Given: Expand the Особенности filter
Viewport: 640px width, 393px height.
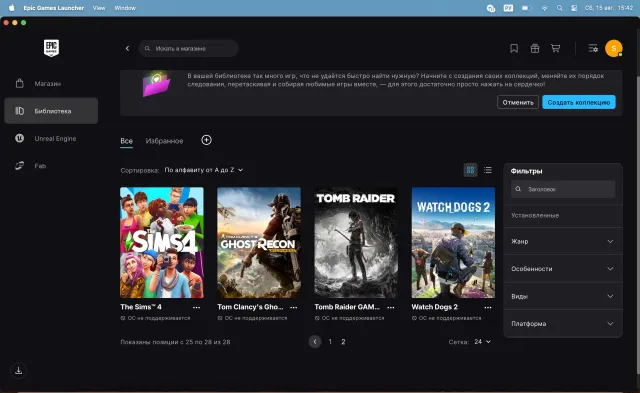Looking at the screenshot, I should 563,269.
